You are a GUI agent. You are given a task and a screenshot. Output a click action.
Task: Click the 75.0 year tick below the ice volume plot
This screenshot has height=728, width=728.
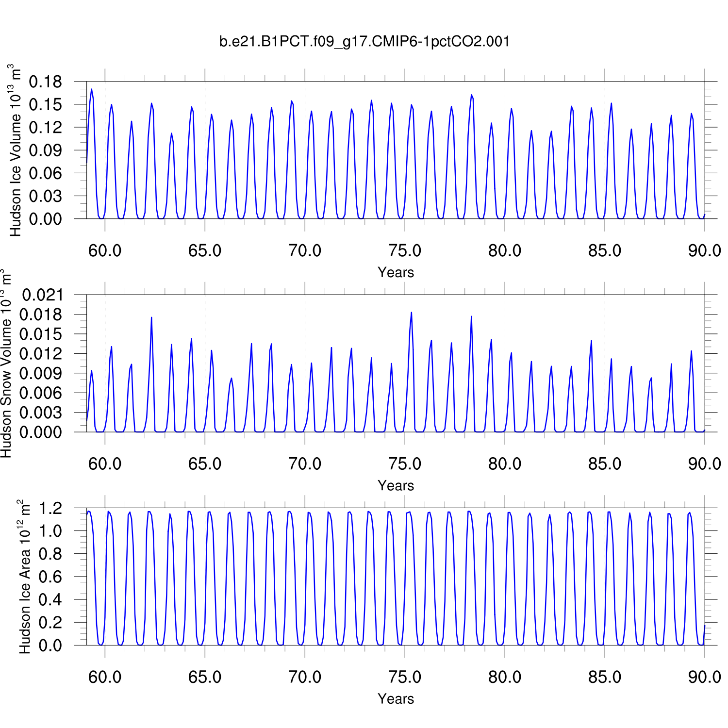[x=405, y=251]
